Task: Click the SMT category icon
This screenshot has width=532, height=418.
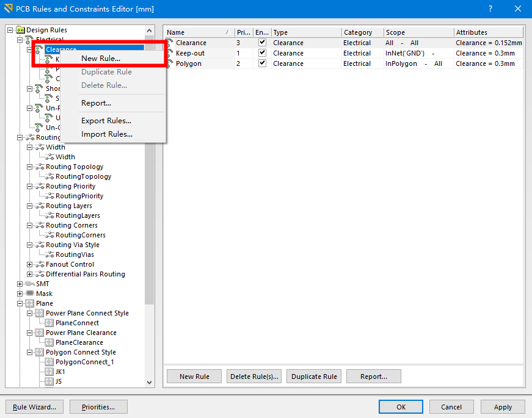Action: pyautogui.click(x=30, y=284)
